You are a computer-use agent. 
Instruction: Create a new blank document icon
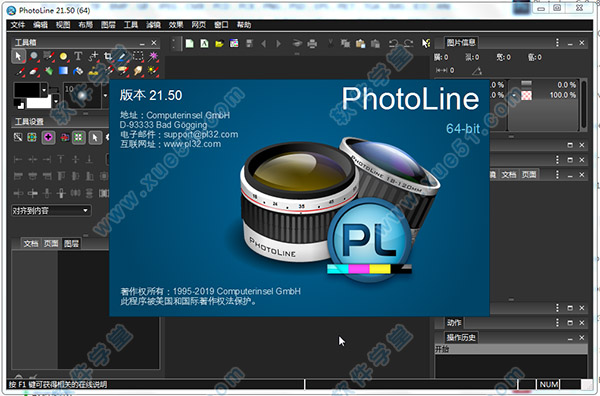pyautogui.click(x=189, y=43)
